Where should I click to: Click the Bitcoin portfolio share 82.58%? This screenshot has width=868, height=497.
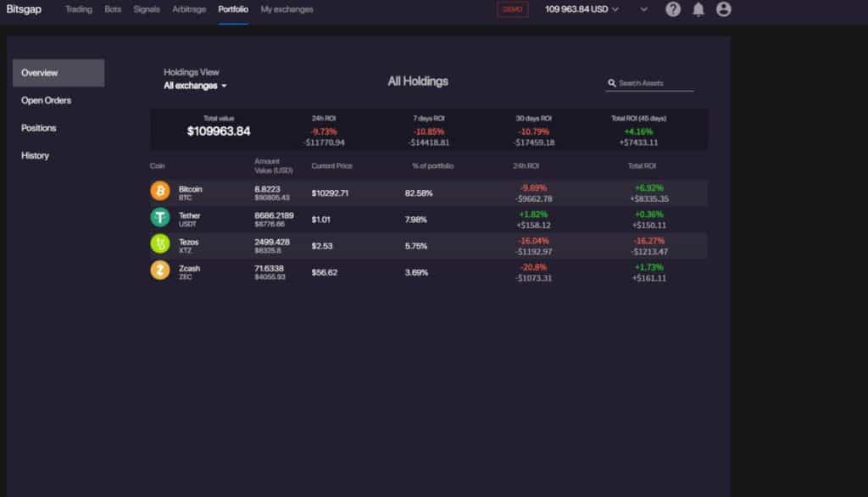(x=419, y=193)
